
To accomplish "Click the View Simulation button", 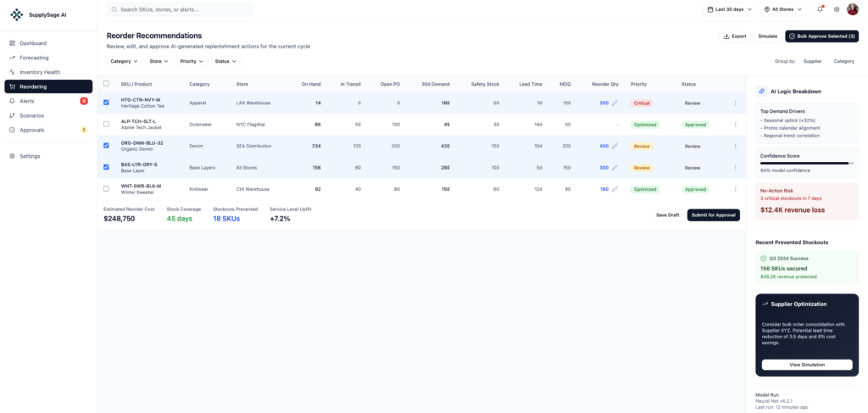I will [806, 365].
